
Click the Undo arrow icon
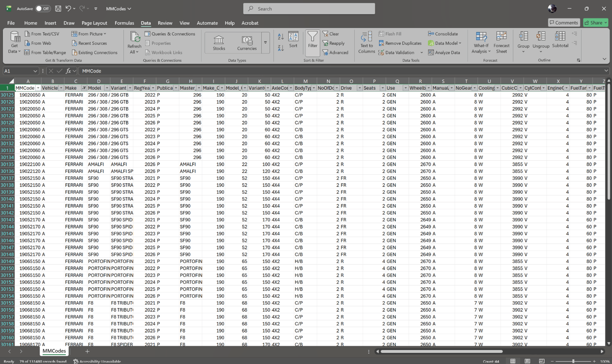[x=68, y=9]
